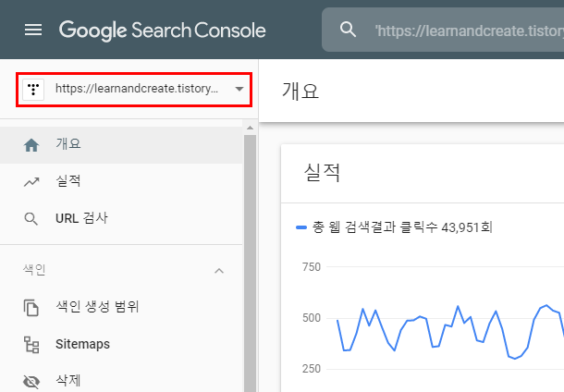Open the URL 검사 menu item

(x=121, y=218)
